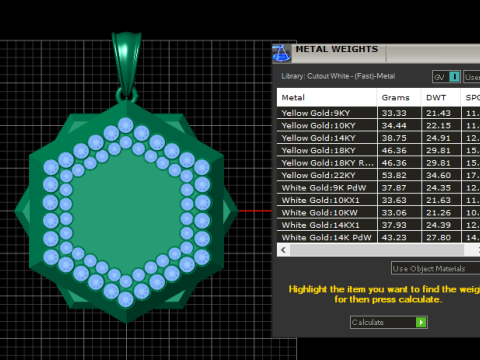Screen dimensions: 480x360
Task: Click the Library: Cutout White label
Action: [338, 76]
